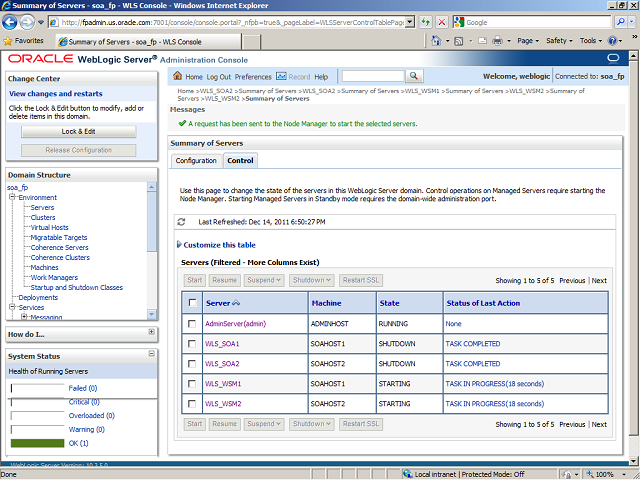This screenshot has width=640, height=480.
Task: Expand the How do I panel
Action: coord(151,332)
